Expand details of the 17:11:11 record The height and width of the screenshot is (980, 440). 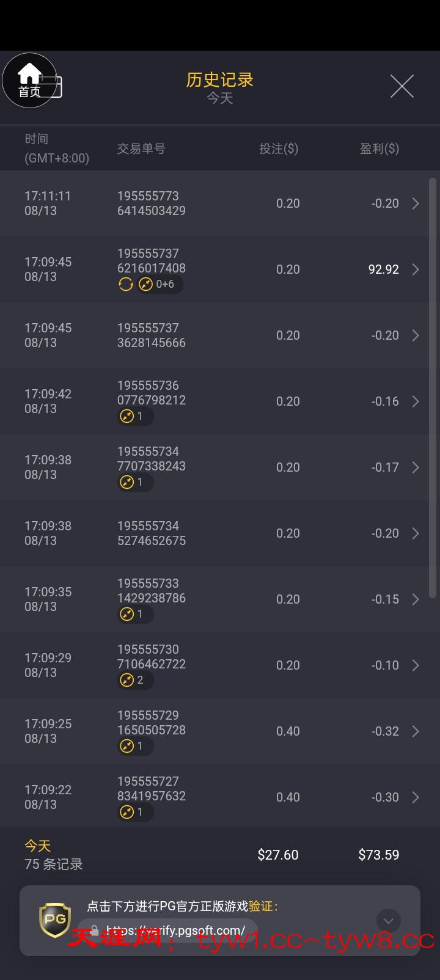(416, 203)
